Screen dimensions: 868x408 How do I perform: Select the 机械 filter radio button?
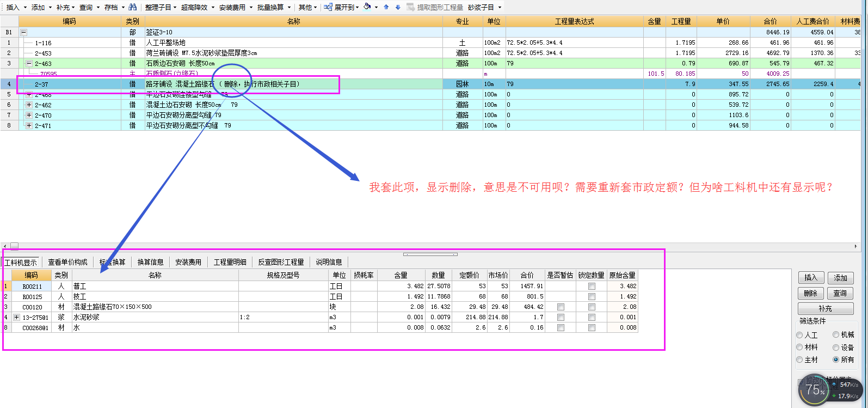click(836, 335)
